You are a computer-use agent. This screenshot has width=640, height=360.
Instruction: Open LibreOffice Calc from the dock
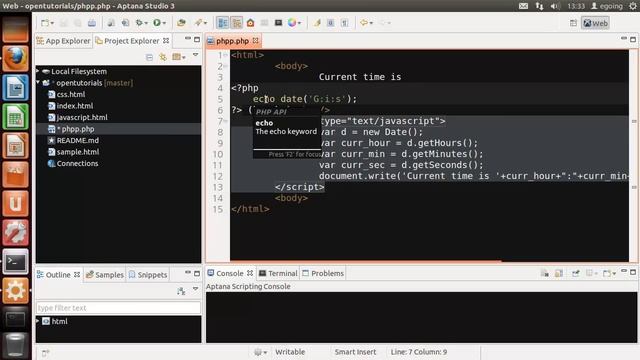16,117
